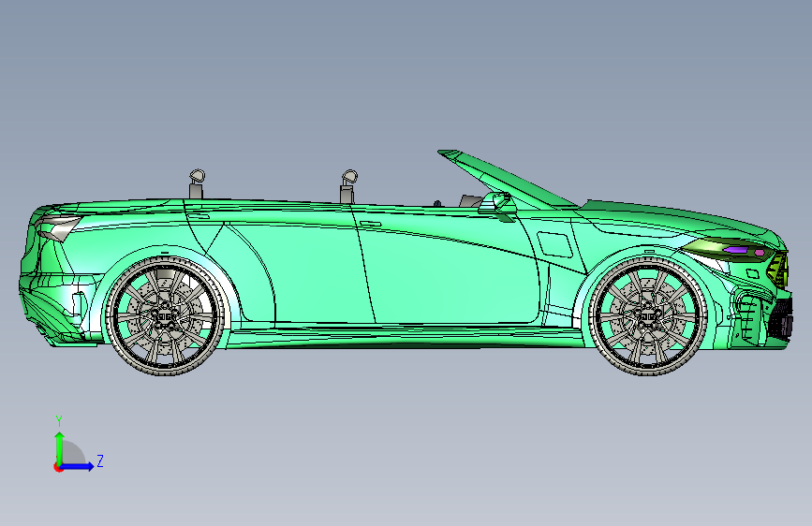Screen dimensions: 812x526
Task: Pick the black front grille
Action: pos(781,317)
